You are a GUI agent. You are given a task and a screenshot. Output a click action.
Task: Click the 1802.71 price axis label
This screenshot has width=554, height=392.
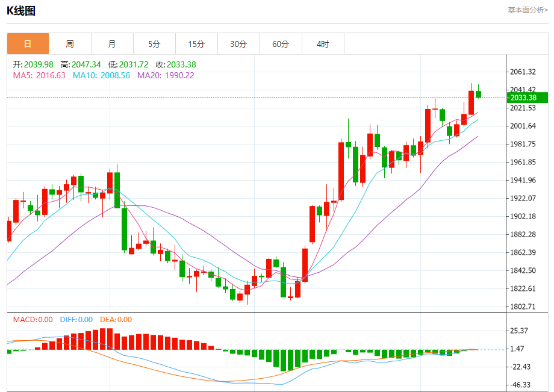(x=523, y=306)
